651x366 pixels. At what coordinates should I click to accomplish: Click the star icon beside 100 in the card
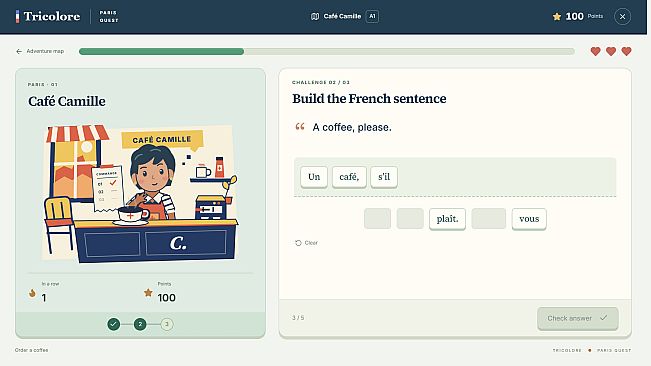coord(148,293)
